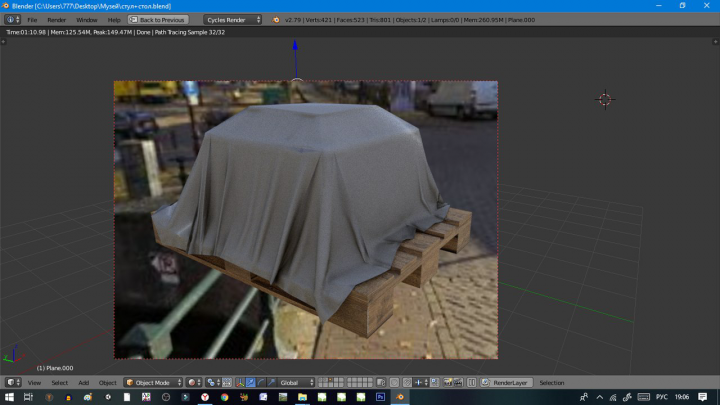Open the 3D View editor type selector

point(13,382)
